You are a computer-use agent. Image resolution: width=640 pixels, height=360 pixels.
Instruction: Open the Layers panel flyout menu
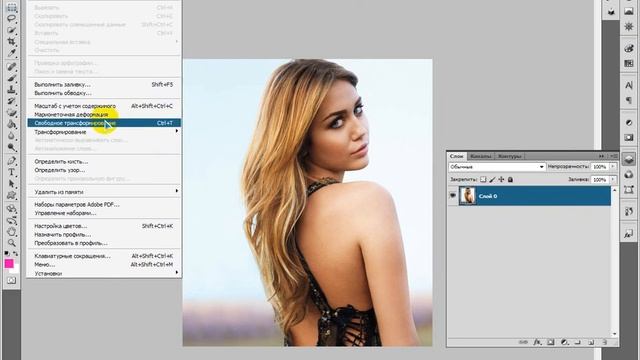click(613, 156)
